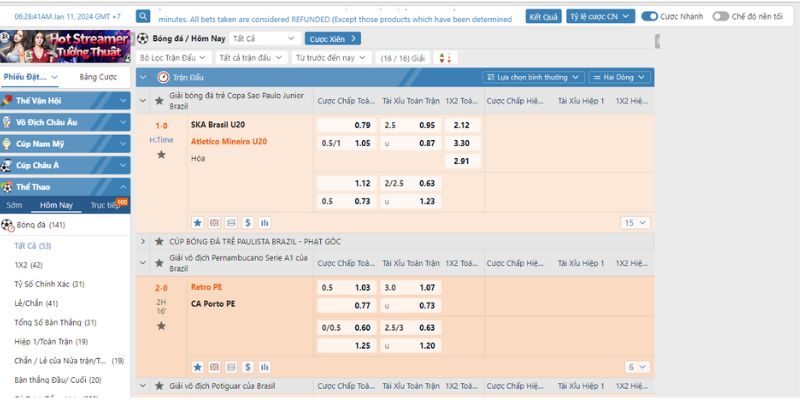Click the Kết Quả button
The height and width of the screenshot is (400, 800).
544,17
